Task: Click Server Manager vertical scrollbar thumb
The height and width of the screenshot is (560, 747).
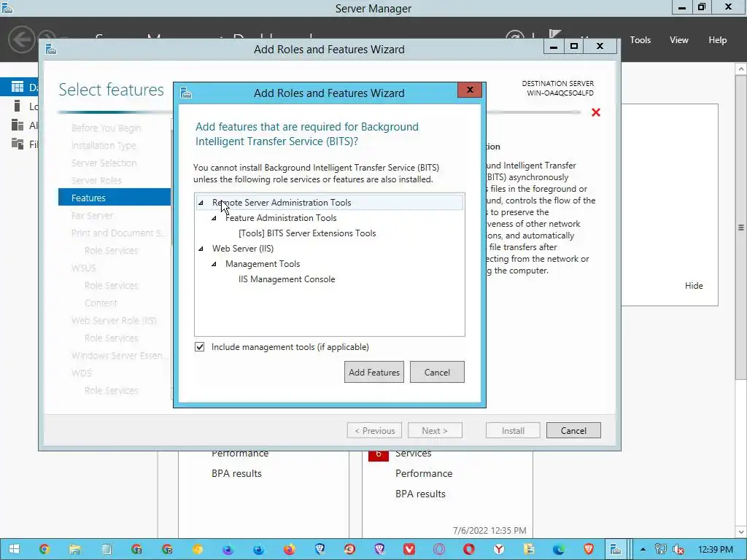Action: (x=741, y=227)
